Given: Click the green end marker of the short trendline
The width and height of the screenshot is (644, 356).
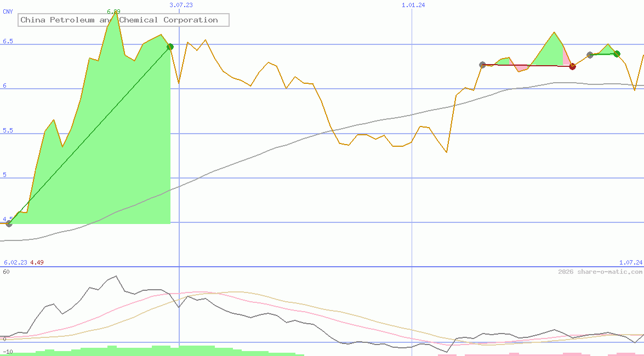Looking at the screenshot, I should [617, 54].
